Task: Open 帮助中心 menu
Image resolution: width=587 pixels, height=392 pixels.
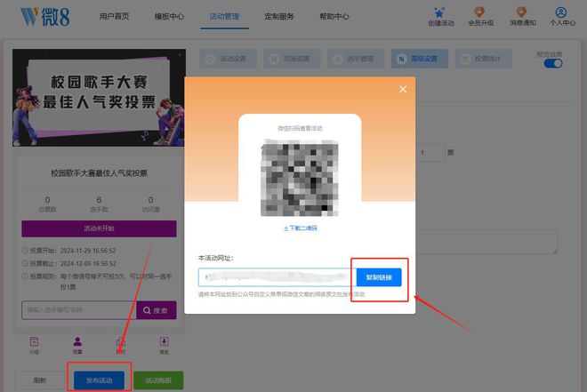Action: 334,17
